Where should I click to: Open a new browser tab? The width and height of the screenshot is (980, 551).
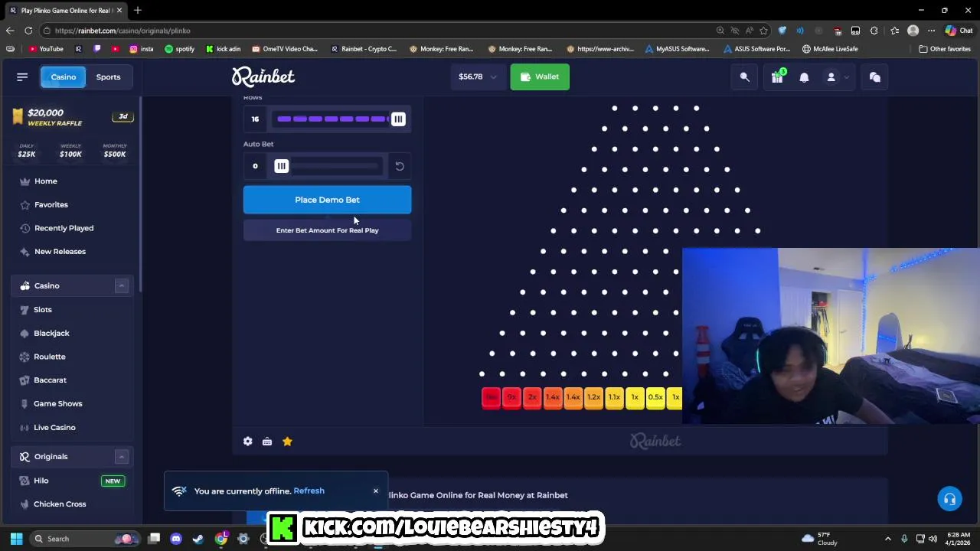click(x=138, y=10)
